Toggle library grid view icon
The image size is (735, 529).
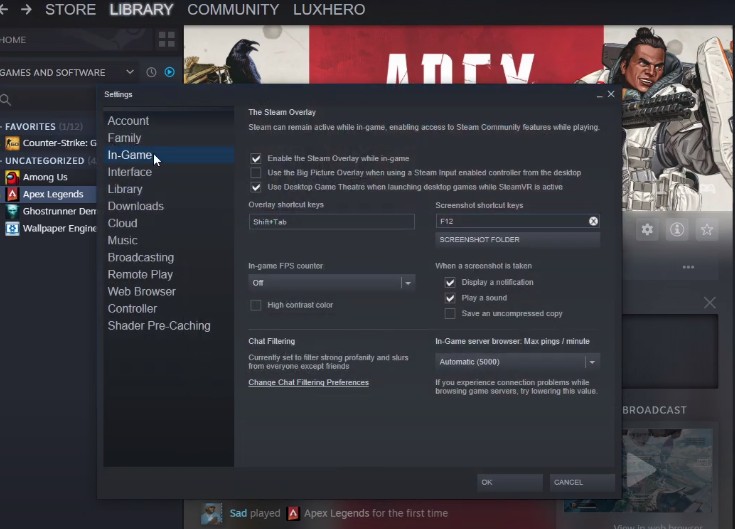pyautogui.click(x=166, y=40)
